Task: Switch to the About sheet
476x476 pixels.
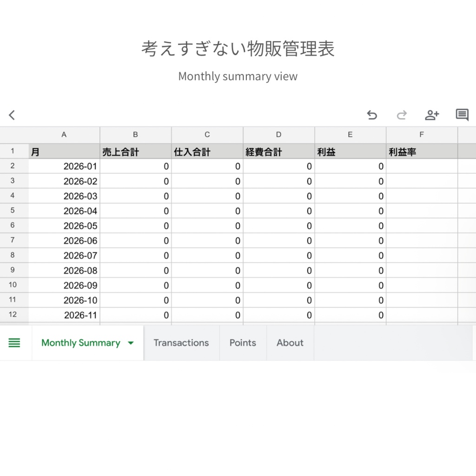Action: [290, 343]
